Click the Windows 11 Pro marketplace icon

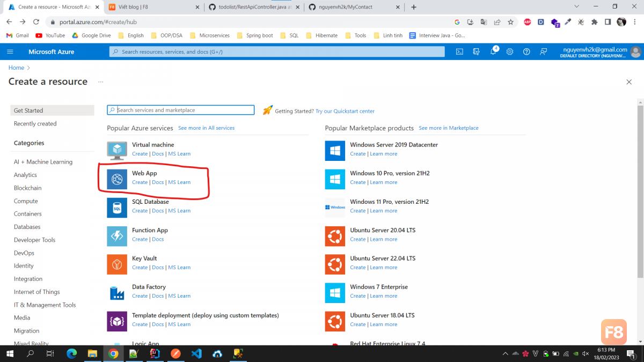point(335,208)
